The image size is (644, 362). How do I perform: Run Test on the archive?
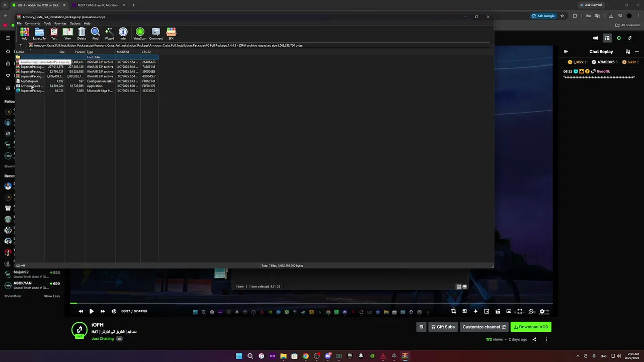point(54,34)
